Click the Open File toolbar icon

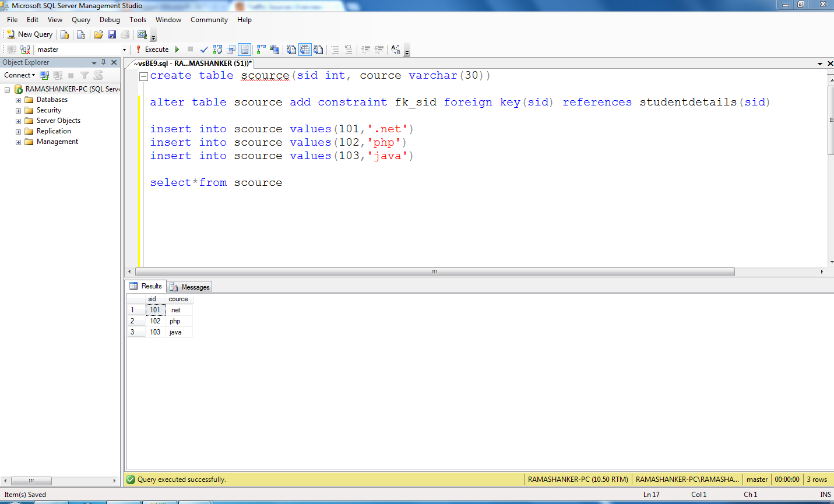tap(97, 34)
